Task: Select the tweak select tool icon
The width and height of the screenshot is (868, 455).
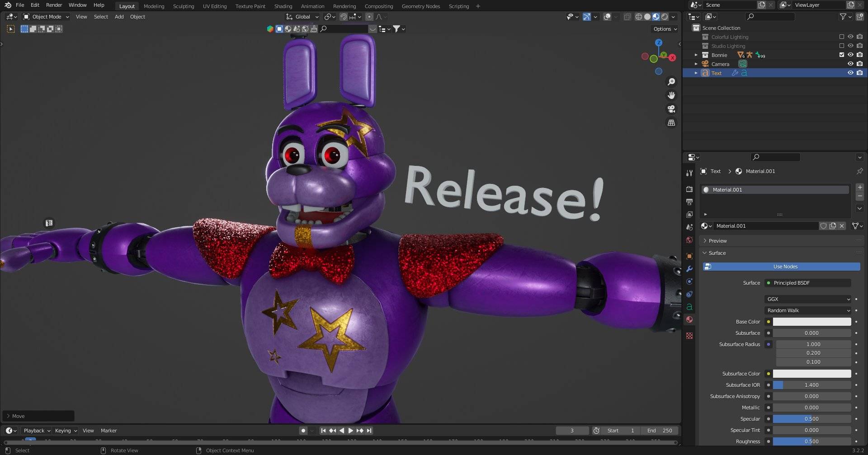Action: (x=11, y=29)
